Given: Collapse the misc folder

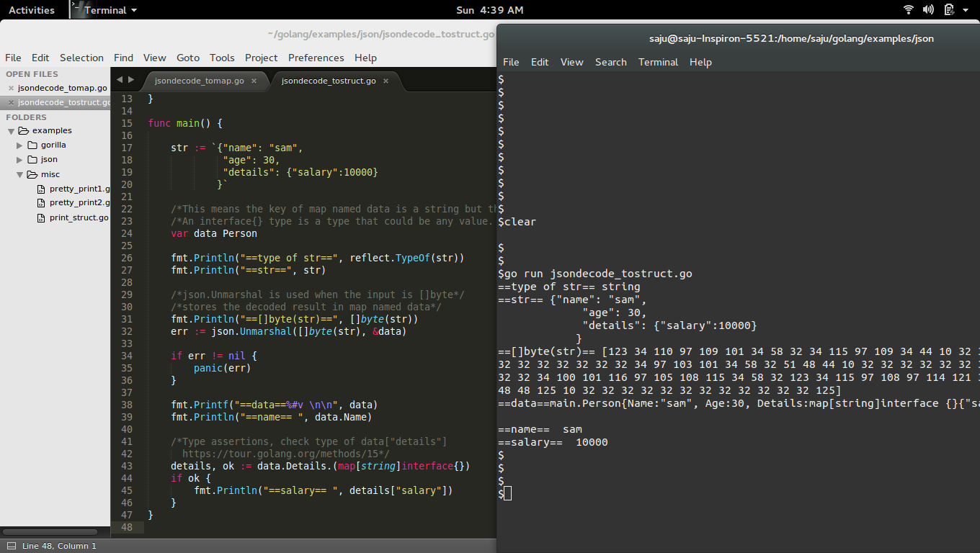Looking at the screenshot, I should tap(19, 174).
